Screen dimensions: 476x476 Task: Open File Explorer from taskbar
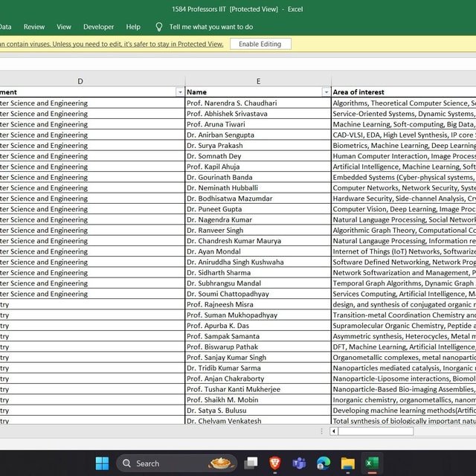click(x=347, y=463)
